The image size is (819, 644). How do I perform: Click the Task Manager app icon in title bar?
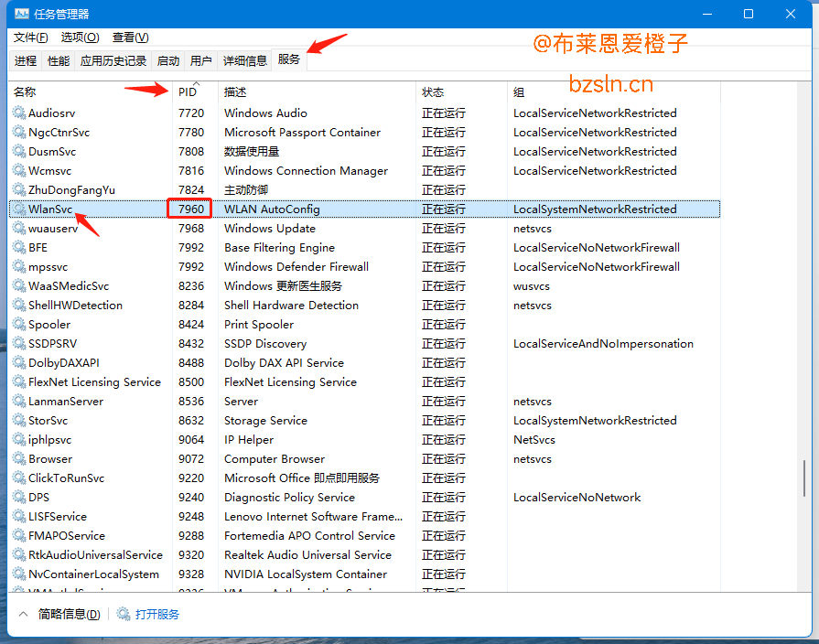[x=21, y=14]
